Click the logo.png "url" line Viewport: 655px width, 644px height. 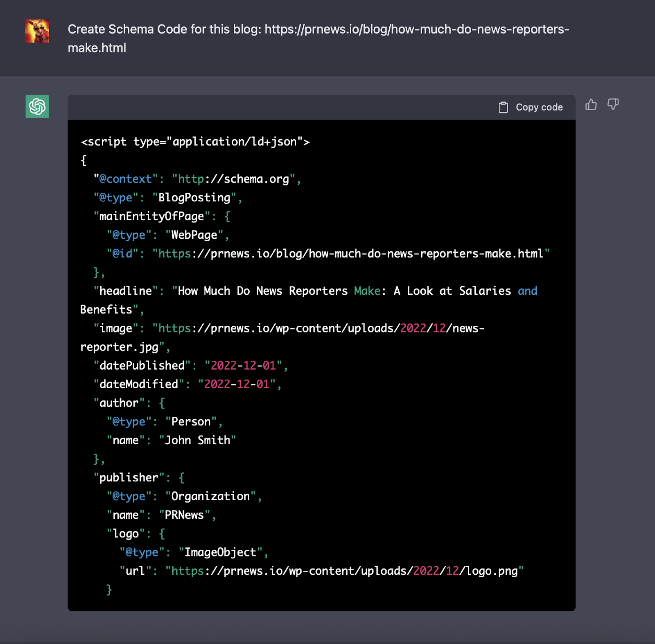(x=322, y=571)
